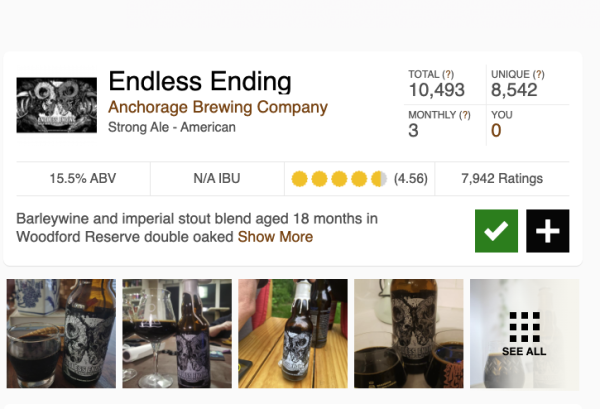This screenshot has width=600, height=409.
Task: Open the SEE ALL photos grid icon
Action: point(525,334)
